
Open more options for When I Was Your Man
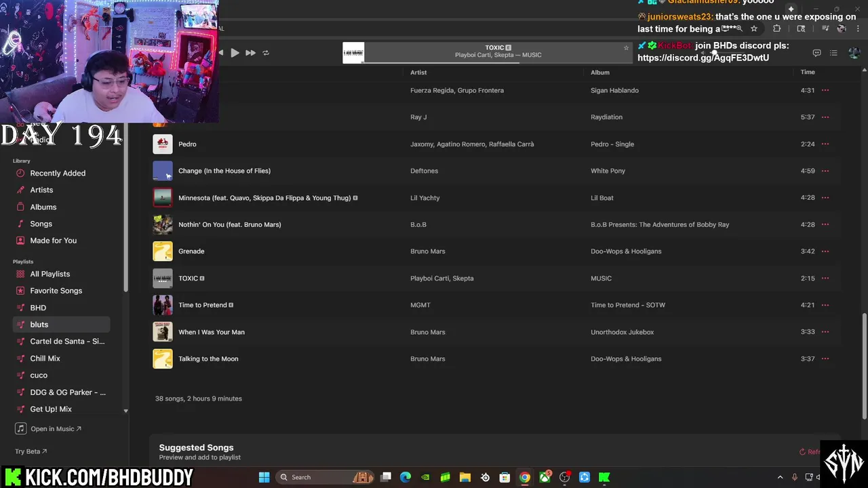(x=825, y=332)
